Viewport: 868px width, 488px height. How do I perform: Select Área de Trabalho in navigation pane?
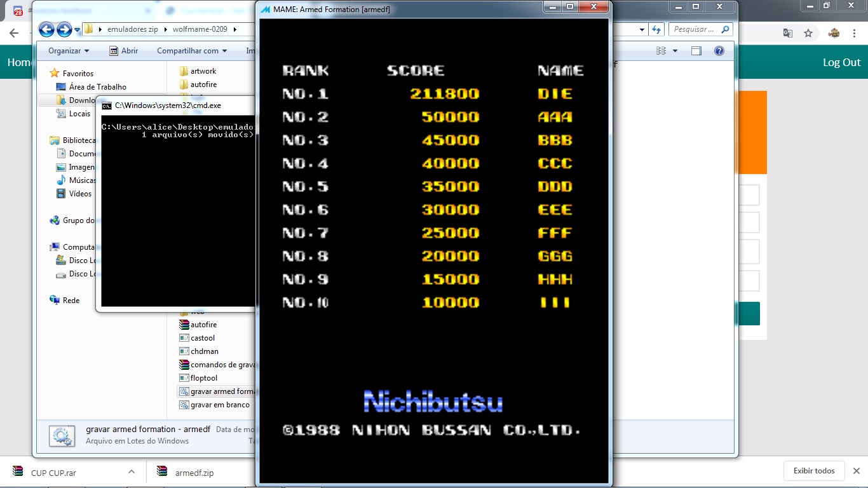(x=91, y=87)
